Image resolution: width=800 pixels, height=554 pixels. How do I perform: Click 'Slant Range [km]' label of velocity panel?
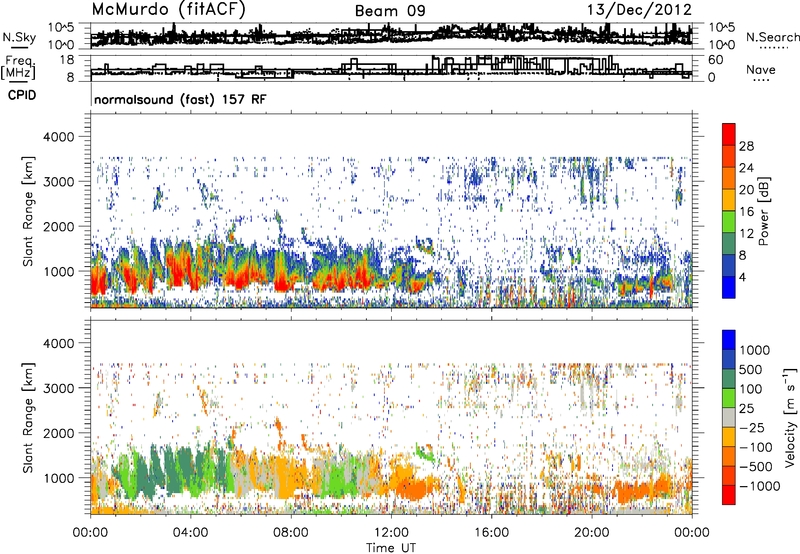pyautogui.click(x=28, y=418)
